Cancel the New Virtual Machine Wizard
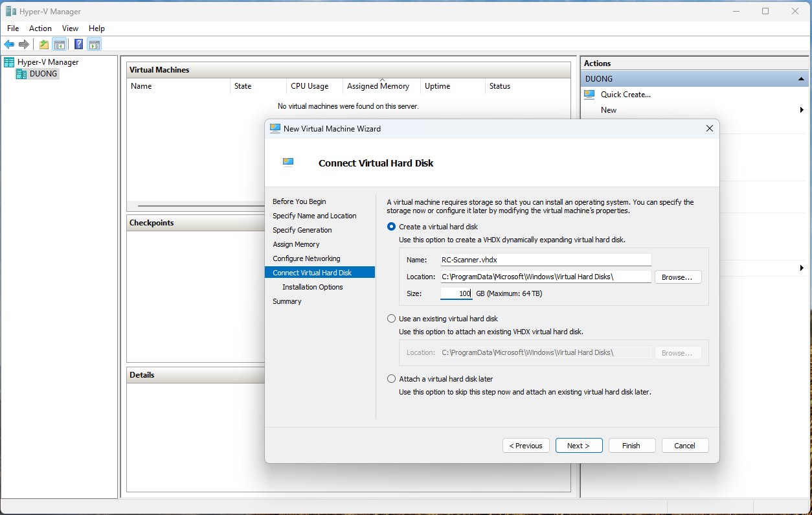Viewport: 812px width, 515px height. pos(684,446)
